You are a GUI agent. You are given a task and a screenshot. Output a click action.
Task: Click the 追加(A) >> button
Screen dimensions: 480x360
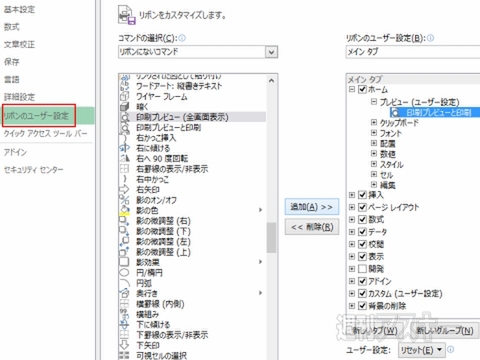tap(312, 207)
